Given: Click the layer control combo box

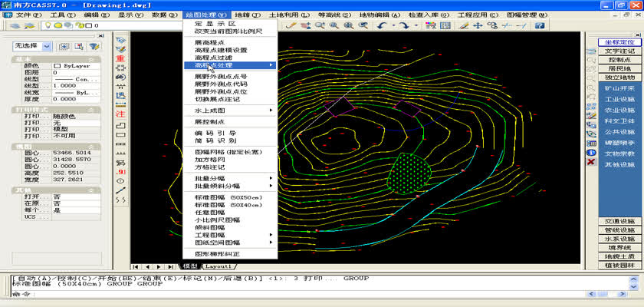Looking at the screenshot, I should 112,25.
